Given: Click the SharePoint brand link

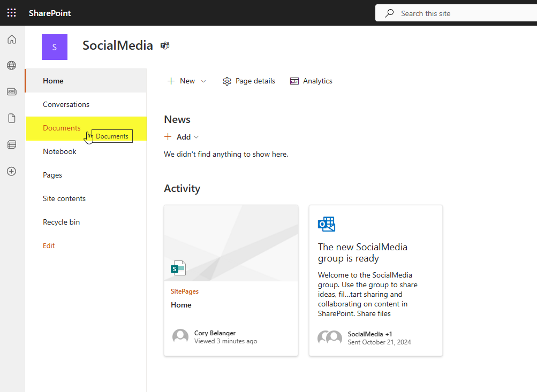Looking at the screenshot, I should 50,13.
